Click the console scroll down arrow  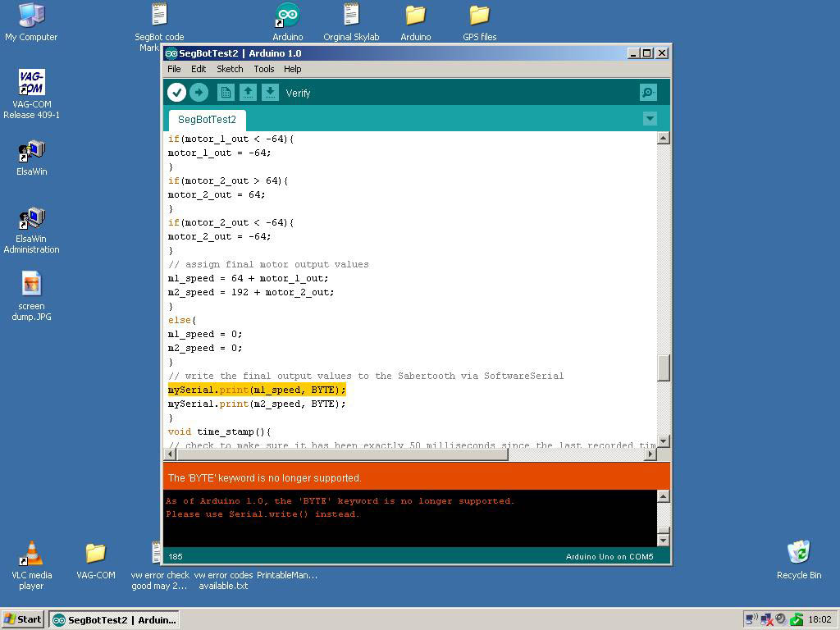point(663,540)
